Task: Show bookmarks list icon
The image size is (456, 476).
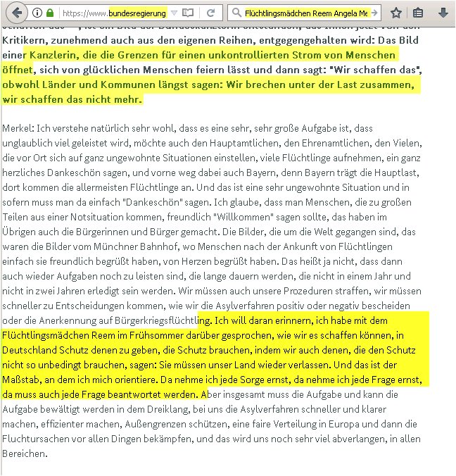Action: [x=418, y=13]
